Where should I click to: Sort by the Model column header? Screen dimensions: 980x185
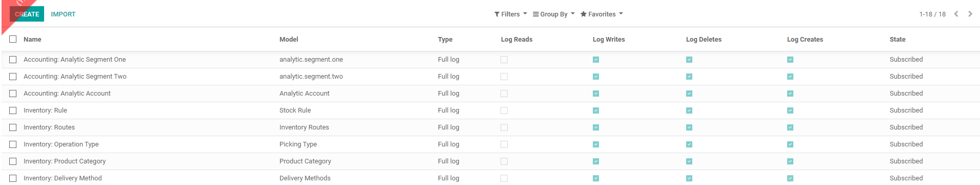[289, 40]
